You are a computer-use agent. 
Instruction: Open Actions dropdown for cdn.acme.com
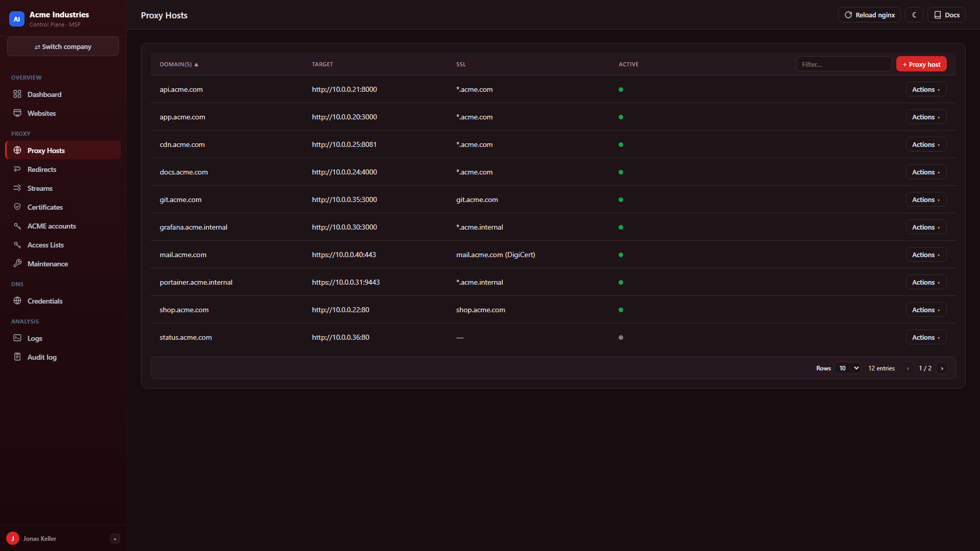(x=926, y=144)
